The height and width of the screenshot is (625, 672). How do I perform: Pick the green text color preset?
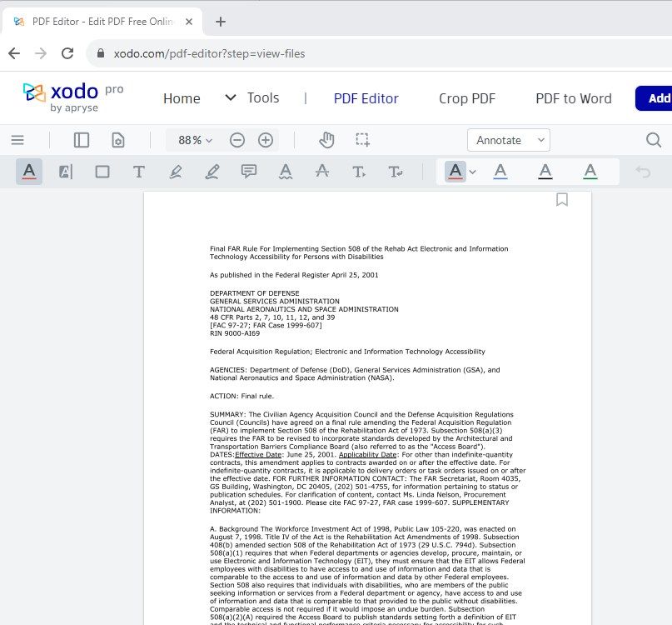pyautogui.click(x=590, y=171)
